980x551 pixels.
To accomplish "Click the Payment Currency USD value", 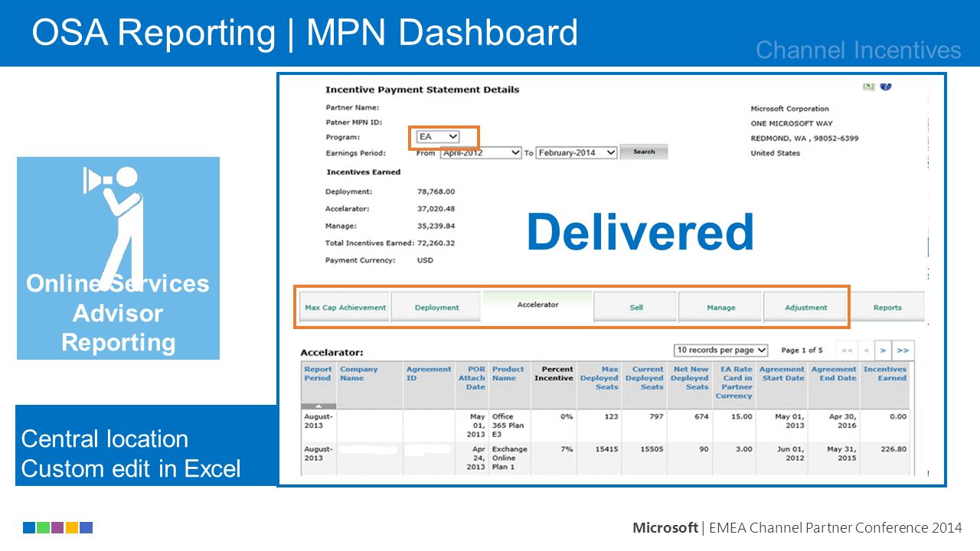I will (425, 260).
